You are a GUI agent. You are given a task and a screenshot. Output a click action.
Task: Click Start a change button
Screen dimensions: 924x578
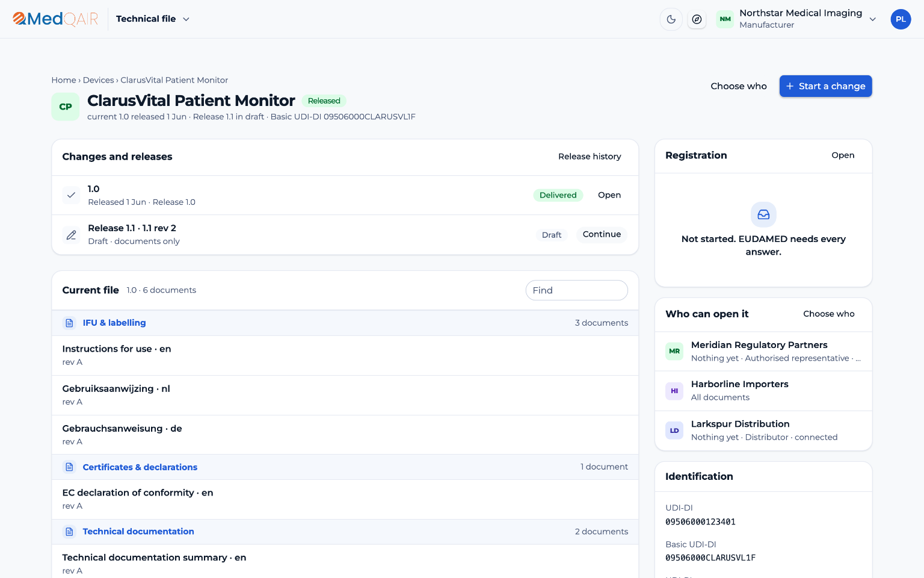coord(825,86)
